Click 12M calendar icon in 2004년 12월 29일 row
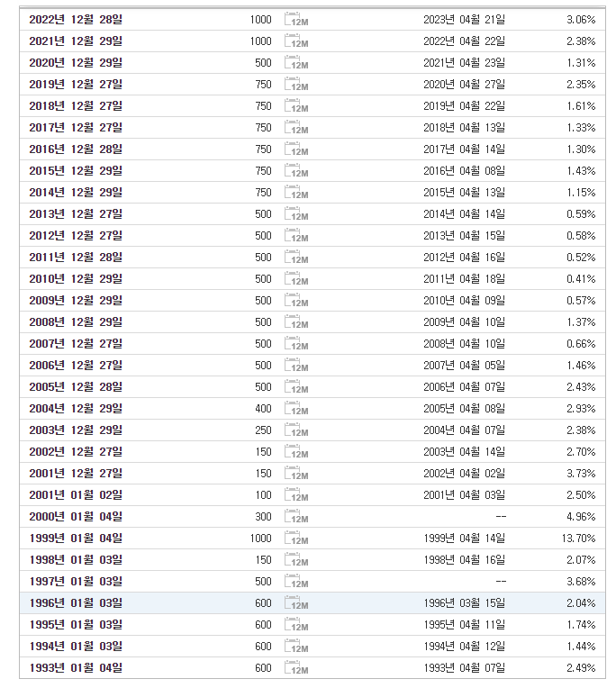Image resolution: width=616 pixels, height=688 pixels. pos(296,409)
